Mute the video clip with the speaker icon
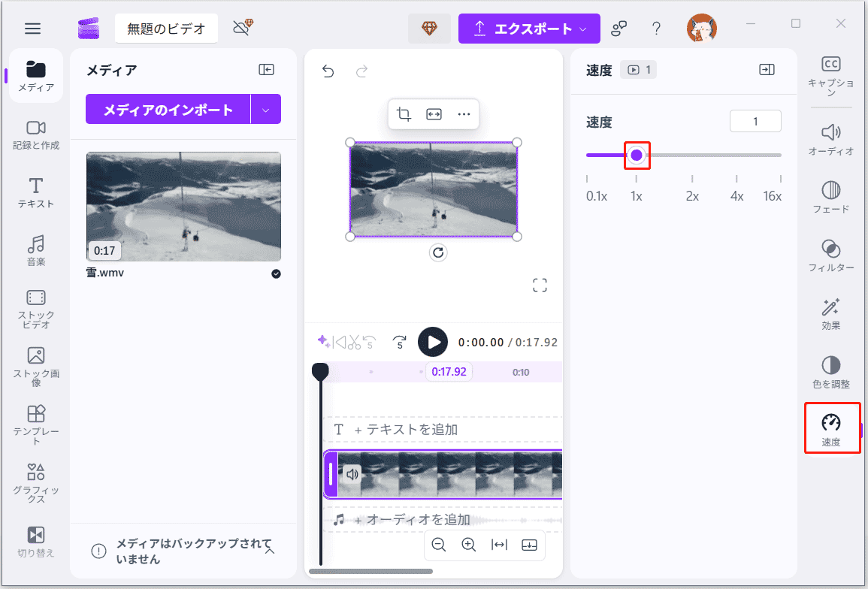Viewport: 868px width, 589px height. tap(352, 474)
